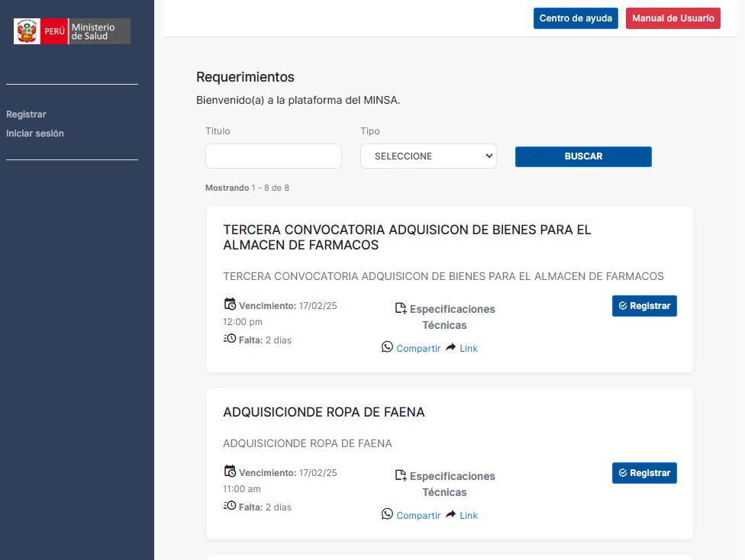The image size is (745, 560).
Task: Open Especificaciones Técnicas for farmacos requirement
Action: (452, 317)
